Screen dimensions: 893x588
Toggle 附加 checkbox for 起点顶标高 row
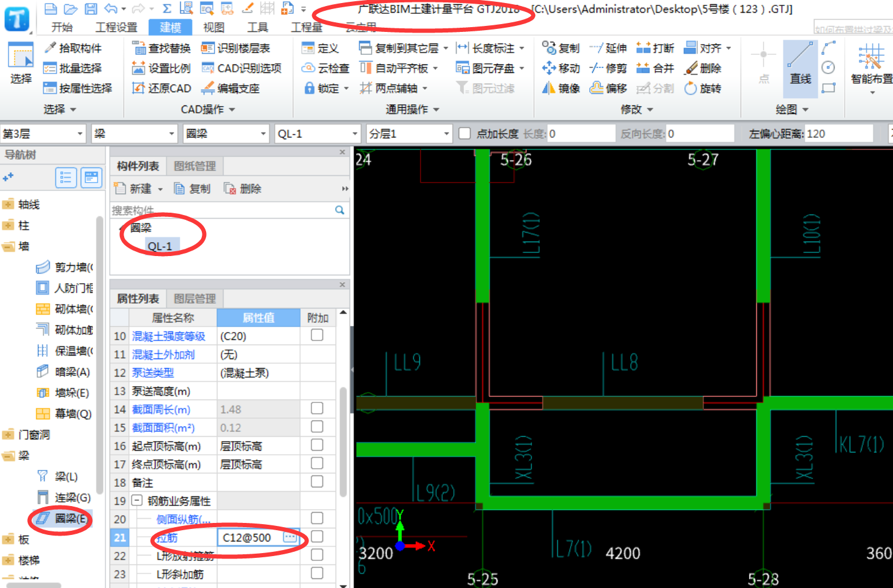(317, 445)
